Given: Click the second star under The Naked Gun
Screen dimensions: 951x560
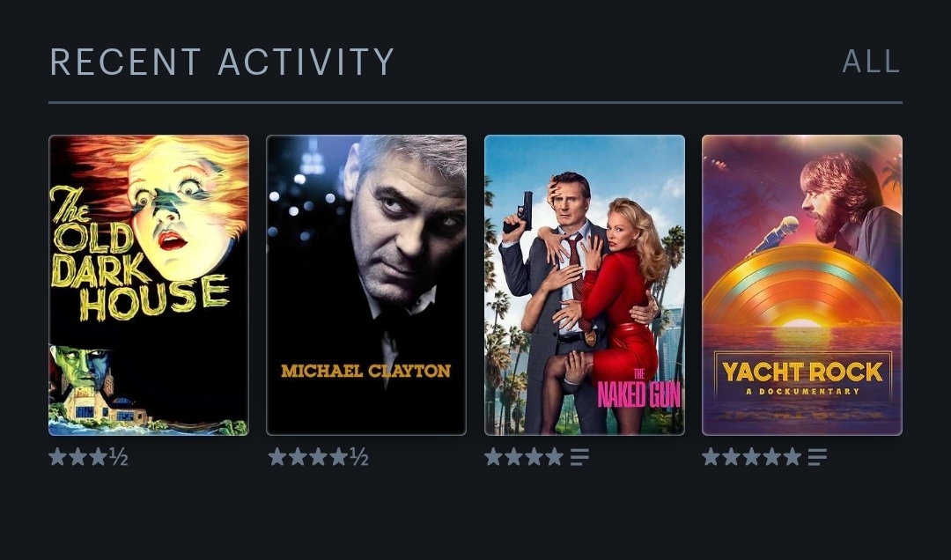Looking at the screenshot, I should (513, 457).
